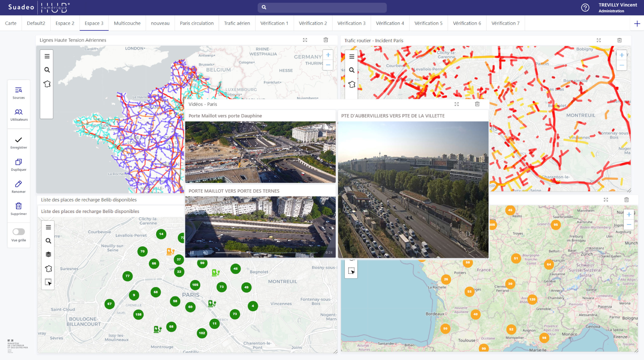This screenshot has width=644, height=360.
Task: Delete the Vidéos - Paris widget
Action: 477,104
